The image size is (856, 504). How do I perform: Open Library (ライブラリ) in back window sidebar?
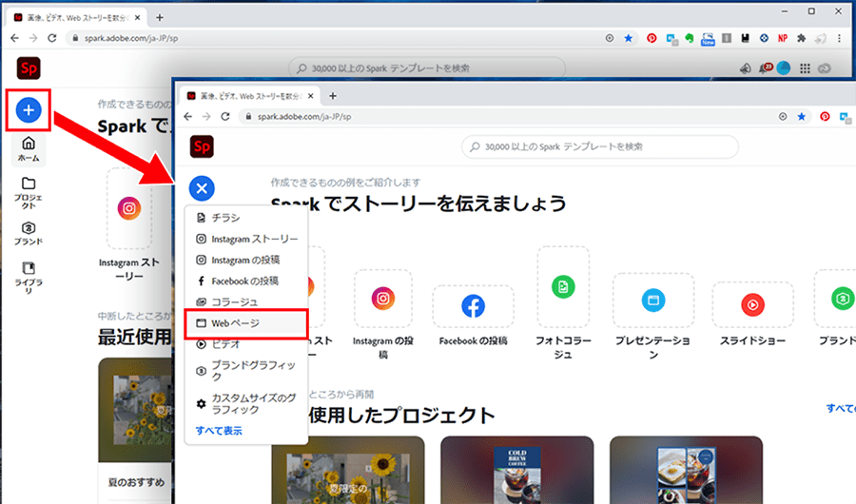point(29,278)
